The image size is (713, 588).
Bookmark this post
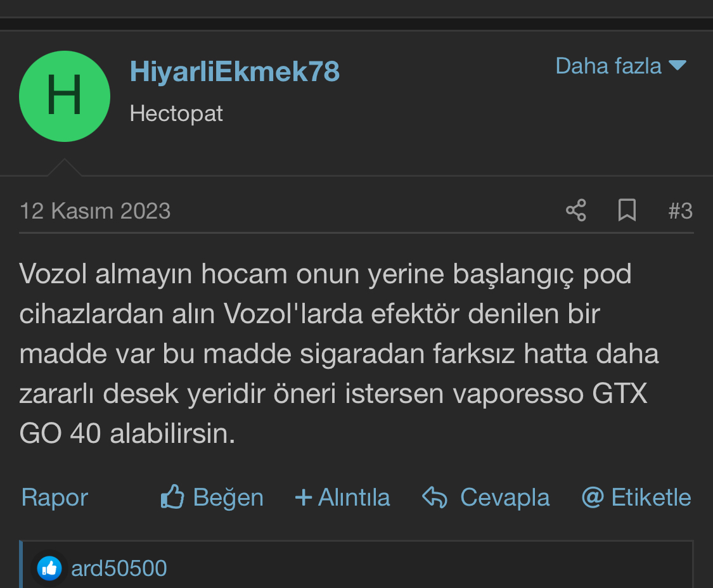pos(627,210)
